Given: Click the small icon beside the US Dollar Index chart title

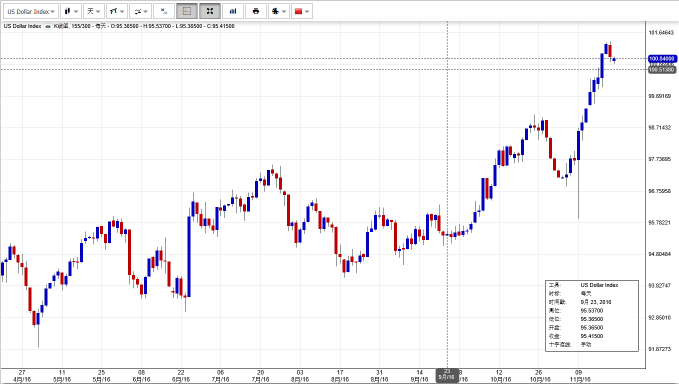Looking at the screenshot, I should pyautogui.click(x=48, y=26).
